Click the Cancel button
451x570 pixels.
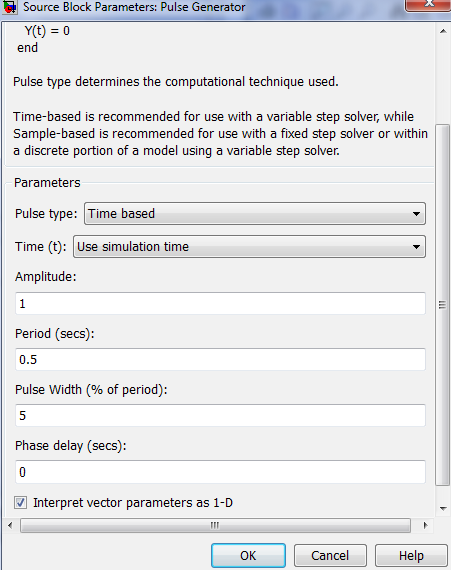[330, 555]
